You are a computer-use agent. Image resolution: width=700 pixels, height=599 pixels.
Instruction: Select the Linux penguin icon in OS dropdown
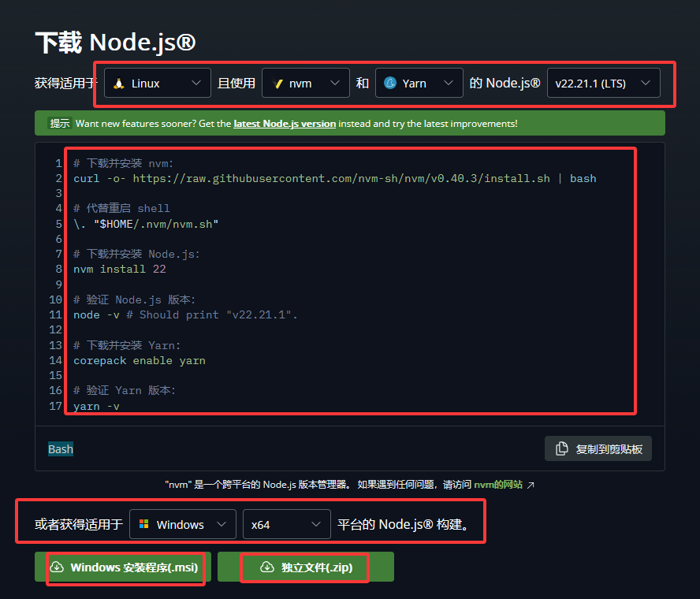point(121,82)
